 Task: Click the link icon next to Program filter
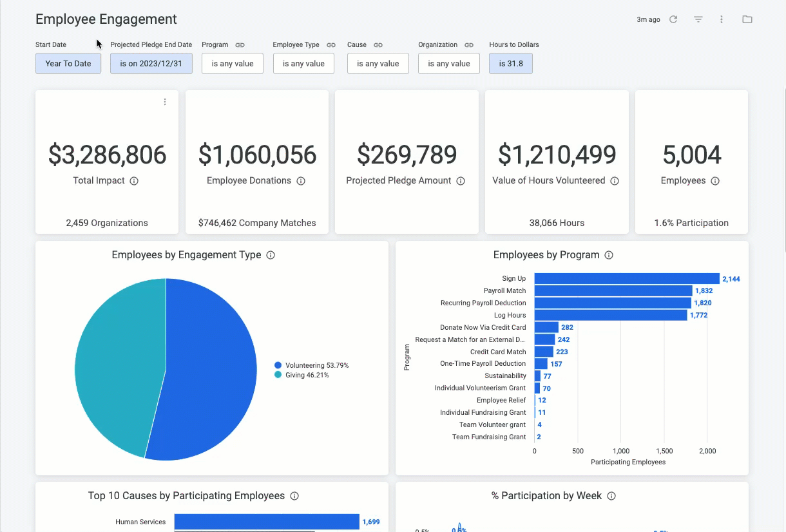pos(240,45)
